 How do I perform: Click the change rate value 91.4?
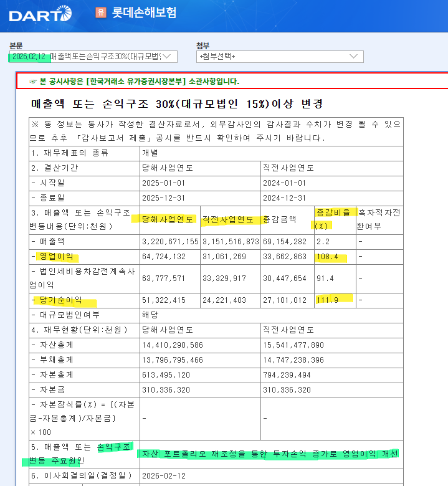coord(325,279)
